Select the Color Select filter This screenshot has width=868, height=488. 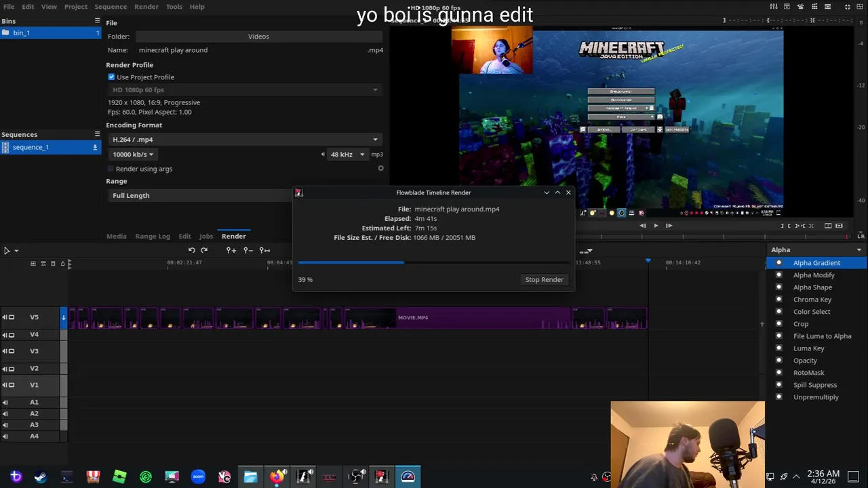tap(812, 312)
